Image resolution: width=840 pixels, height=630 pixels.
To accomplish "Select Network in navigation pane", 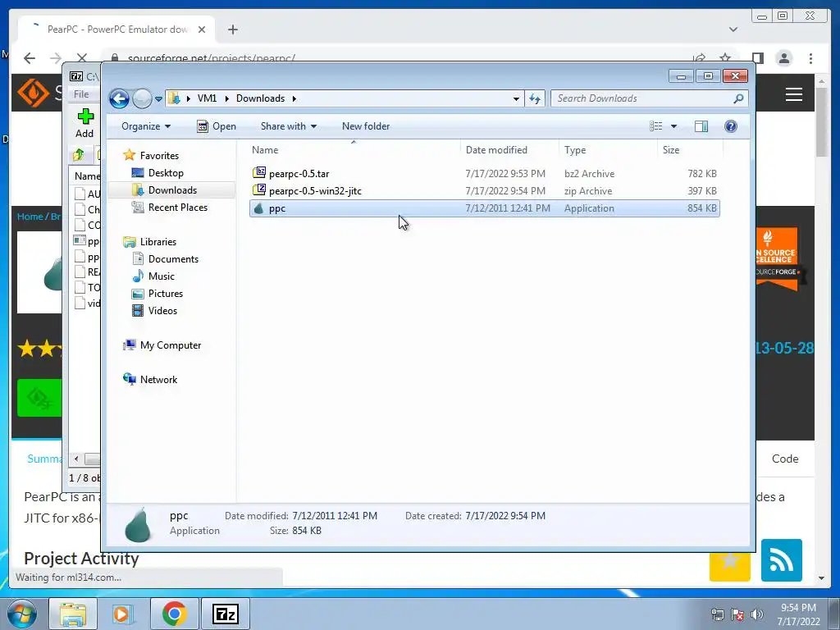I will pyautogui.click(x=158, y=379).
